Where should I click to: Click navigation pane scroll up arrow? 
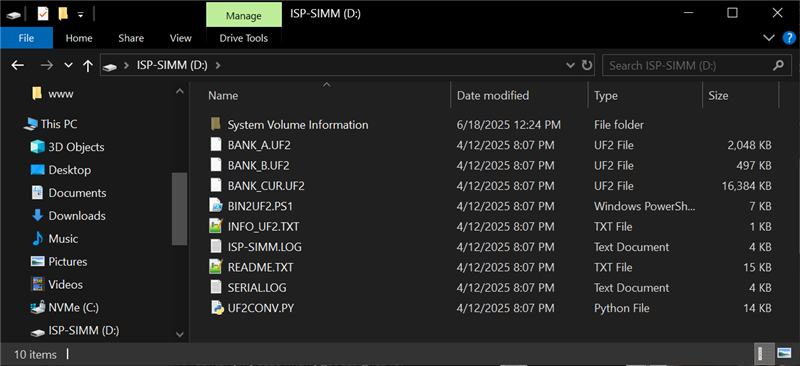click(x=180, y=91)
